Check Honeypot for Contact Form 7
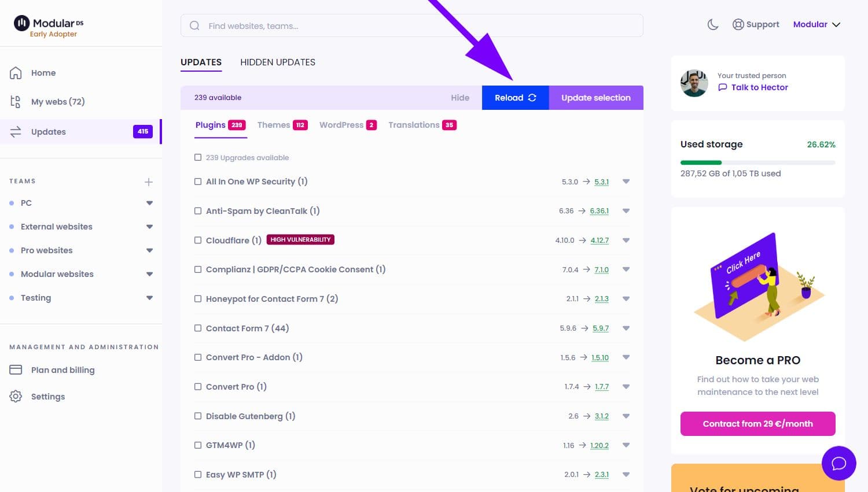This screenshot has height=492, width=868. coord(198,299)
